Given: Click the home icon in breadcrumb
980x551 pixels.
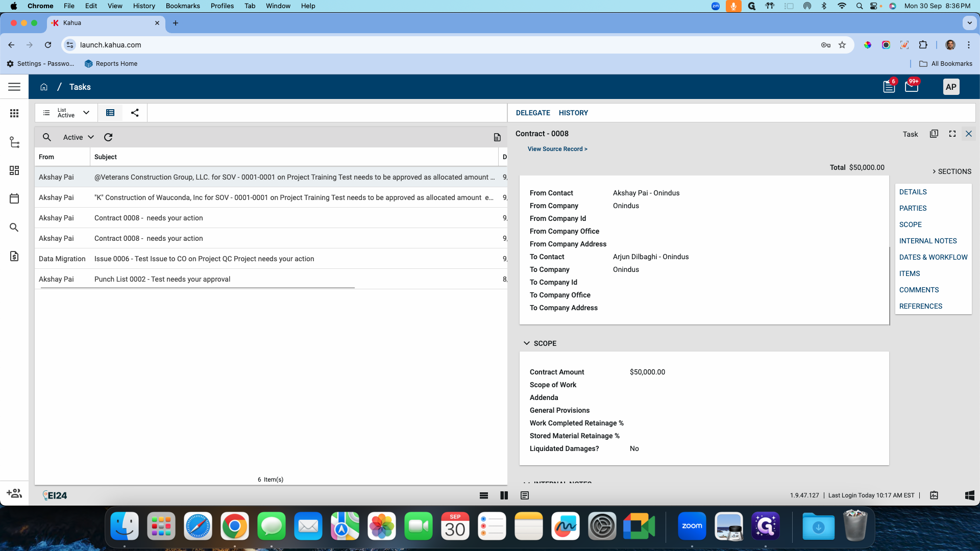Looking at the screenshot, I should (x=44, y=87).
